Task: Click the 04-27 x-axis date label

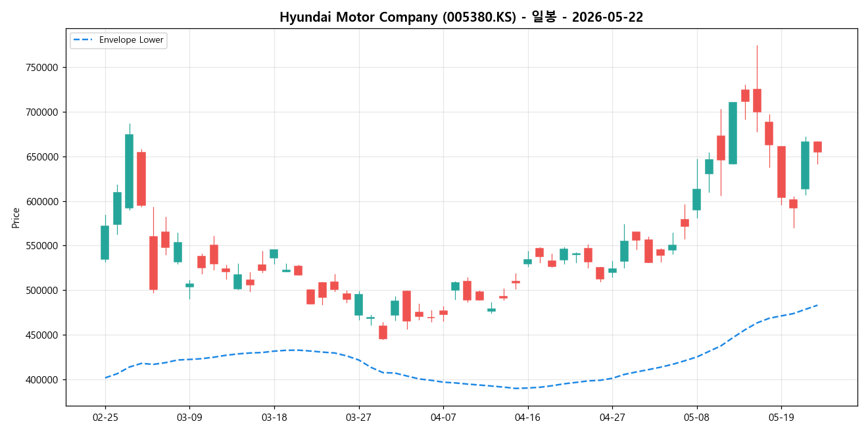Action: click(612, 418)
